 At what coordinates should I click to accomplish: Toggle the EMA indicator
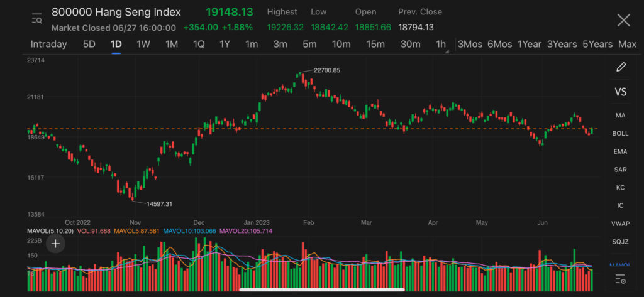620,152
